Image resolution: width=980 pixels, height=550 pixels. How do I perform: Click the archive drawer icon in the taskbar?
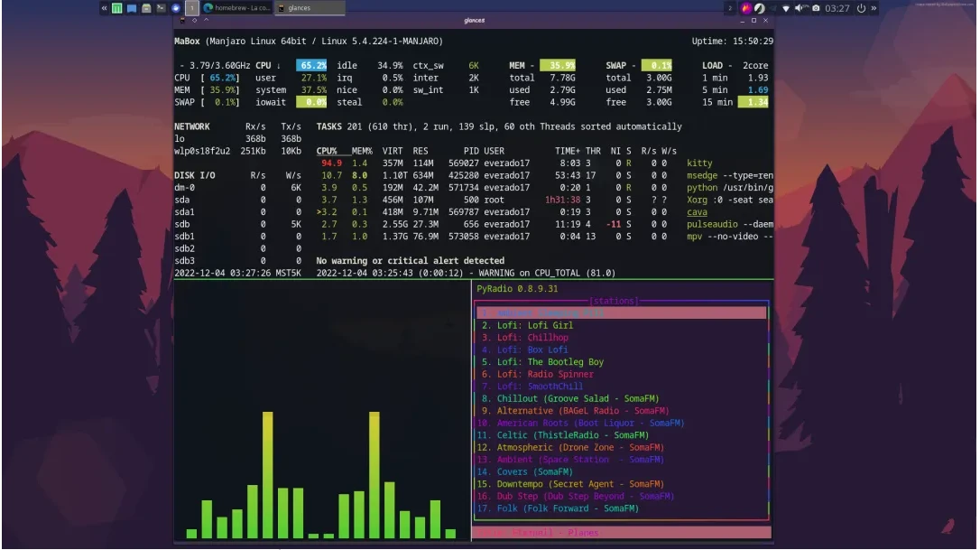[x=146, y=7]
